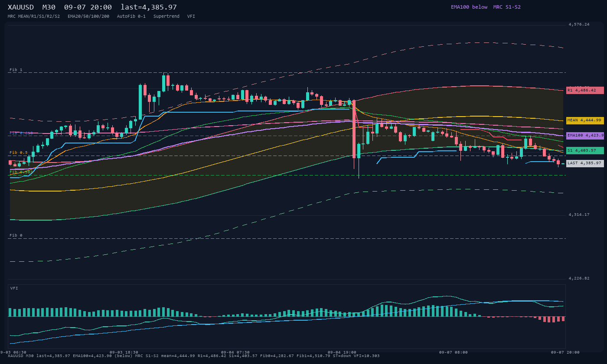Click the bottom status summary line
Image resolution: width=607 pixels, height=364 pixels.
(193, 356)
